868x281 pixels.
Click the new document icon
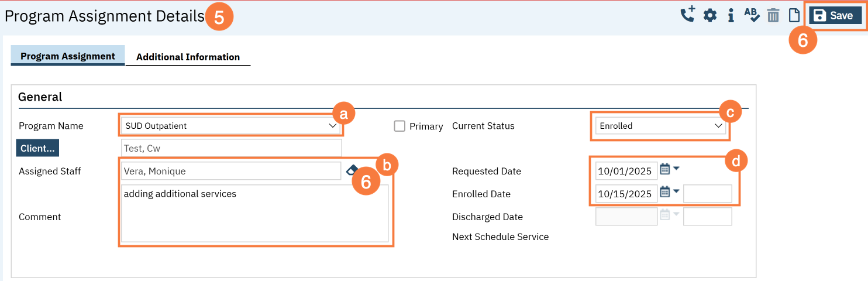794,15
